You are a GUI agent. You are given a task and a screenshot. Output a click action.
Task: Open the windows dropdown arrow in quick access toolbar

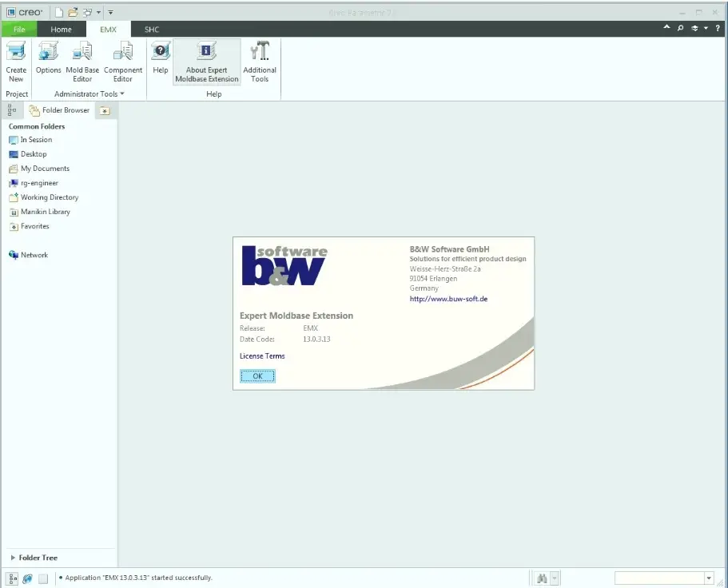(98, 13)
